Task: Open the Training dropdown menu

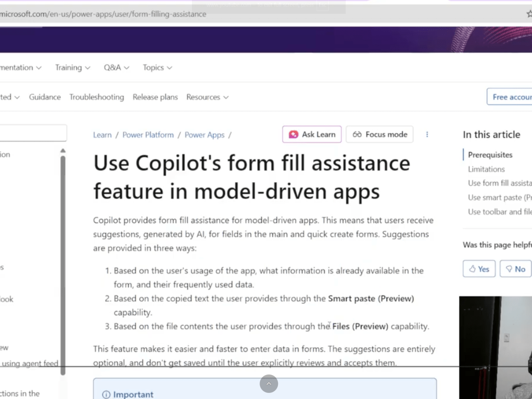Action: [72, 67]
